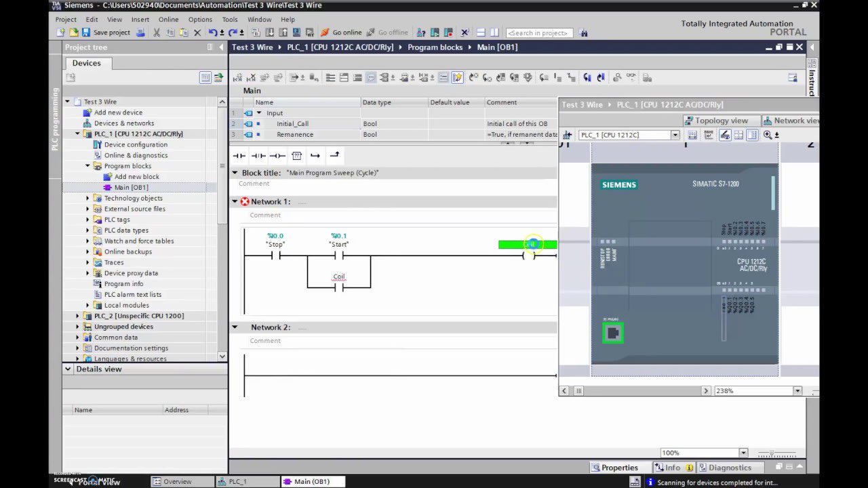This screenshot has height=488, width=868.
Task: Switch to the Topology view tab
Action: (720, 121)
